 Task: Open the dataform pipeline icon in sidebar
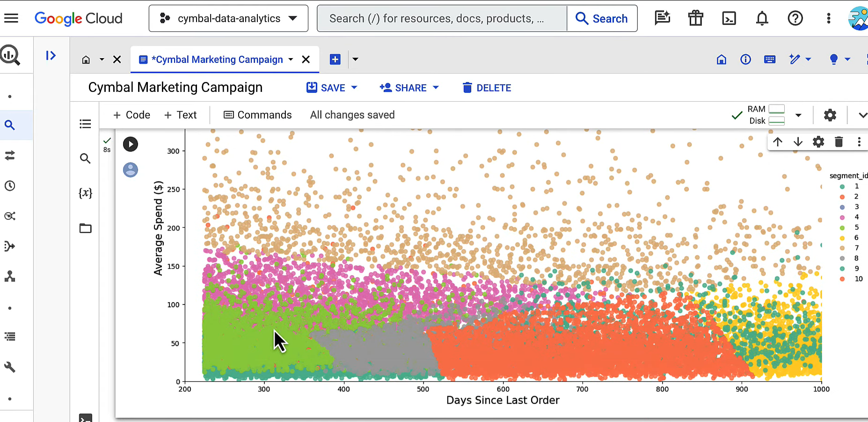point(10,246)
